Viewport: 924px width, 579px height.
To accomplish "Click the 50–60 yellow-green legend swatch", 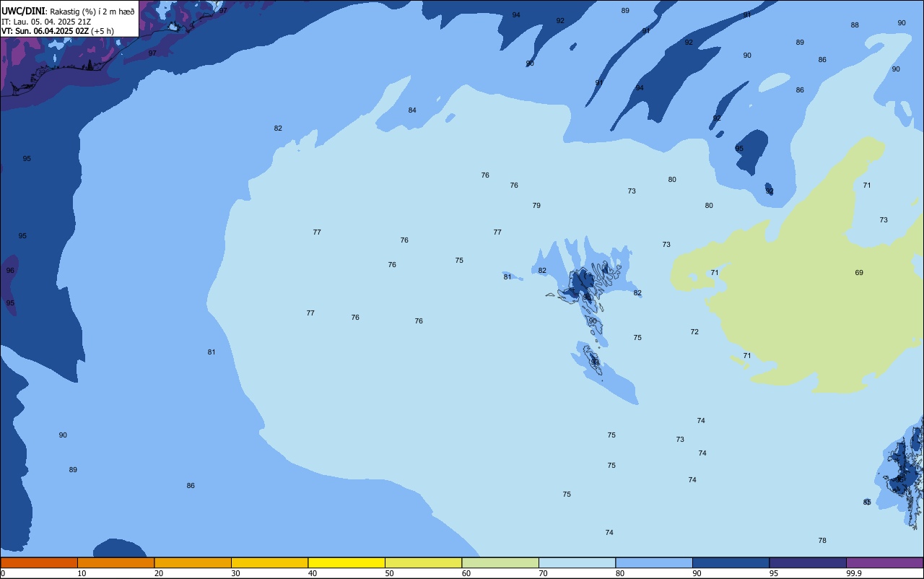I will (423, 562).
